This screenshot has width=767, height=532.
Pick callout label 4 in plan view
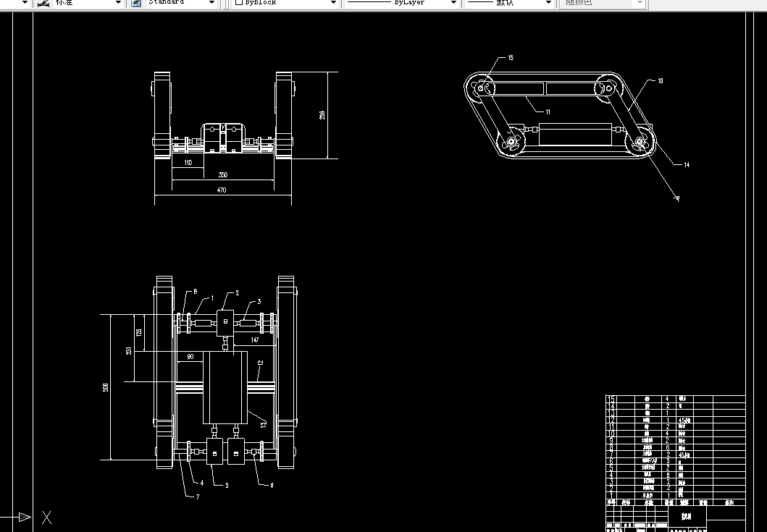[201, 483]
